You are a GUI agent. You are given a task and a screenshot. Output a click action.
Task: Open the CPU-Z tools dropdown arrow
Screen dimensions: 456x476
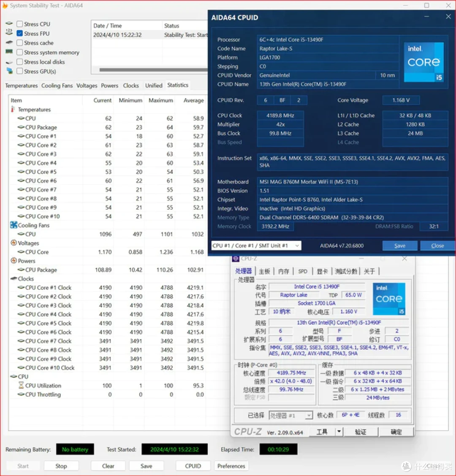click(x=339, y=431)
